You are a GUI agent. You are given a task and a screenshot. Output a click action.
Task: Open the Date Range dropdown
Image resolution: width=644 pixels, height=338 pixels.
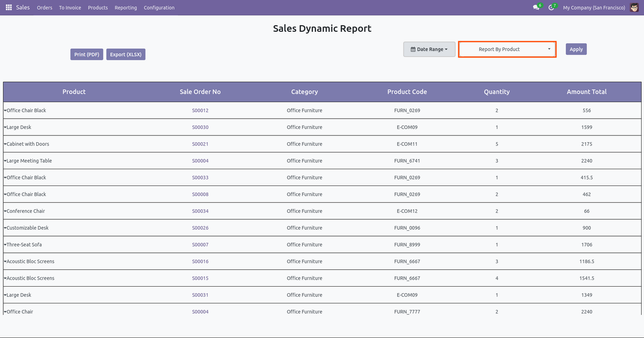click(x=429, y=49)
